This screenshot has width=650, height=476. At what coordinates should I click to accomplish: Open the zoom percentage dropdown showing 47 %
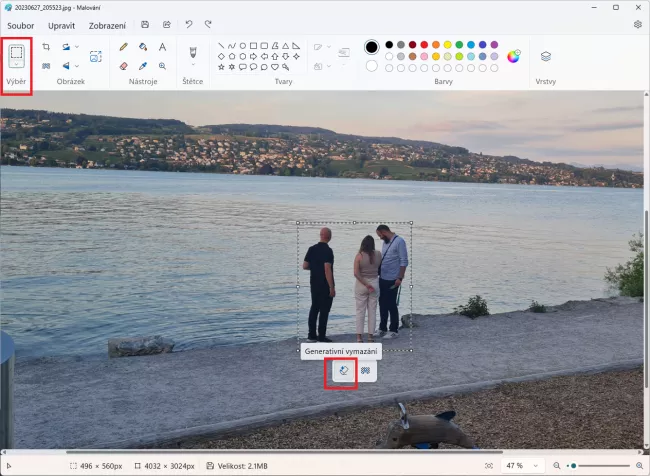pos(535,466)
